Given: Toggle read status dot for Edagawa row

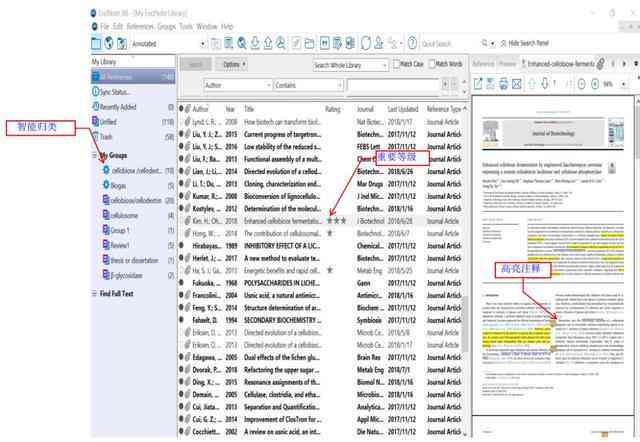Looking at the screenshot, I should [x=181, y=357].
